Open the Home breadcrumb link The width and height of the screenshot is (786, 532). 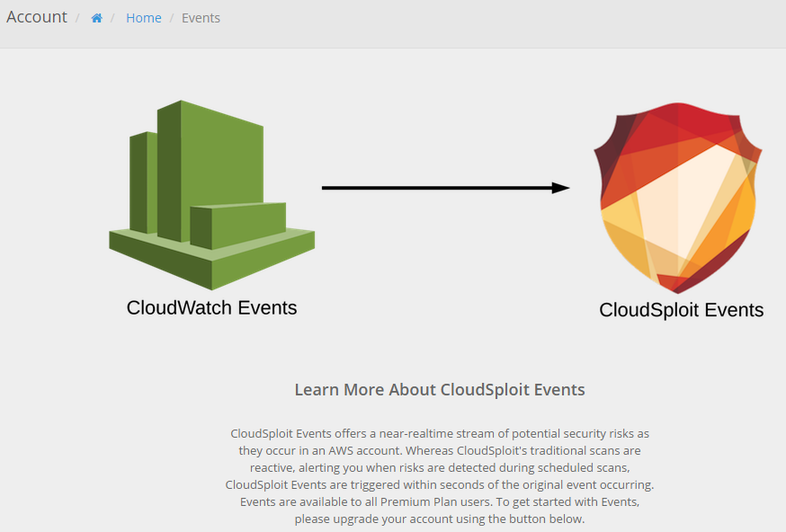point(143,18)
